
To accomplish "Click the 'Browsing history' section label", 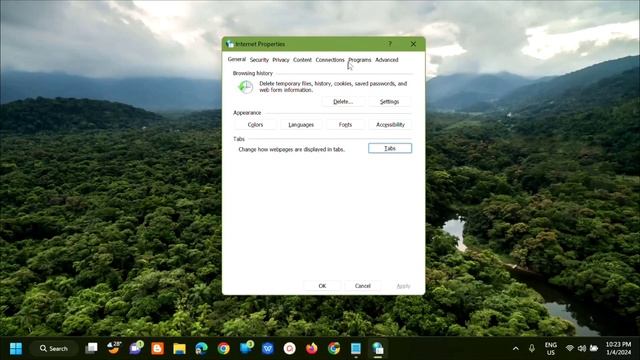I will [253, 73].
